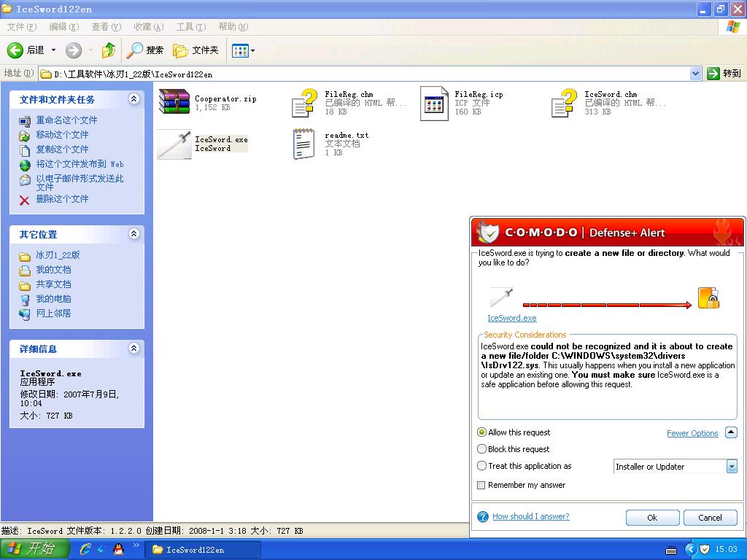Click 移动这个文件 task link

[63, 135]
